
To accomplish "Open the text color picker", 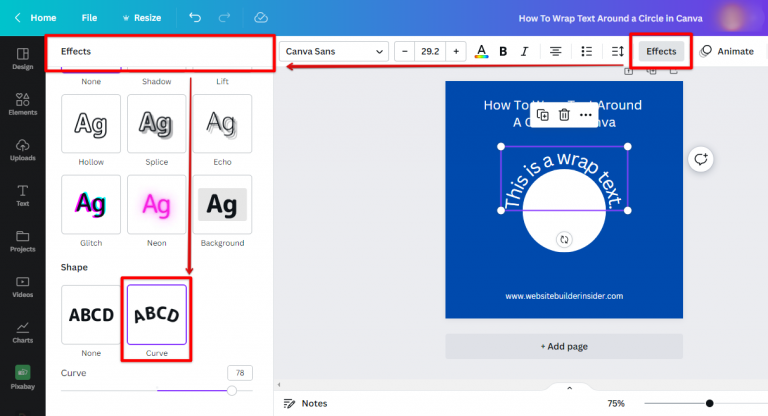I will pyautogui.click(x=481, y=51).
